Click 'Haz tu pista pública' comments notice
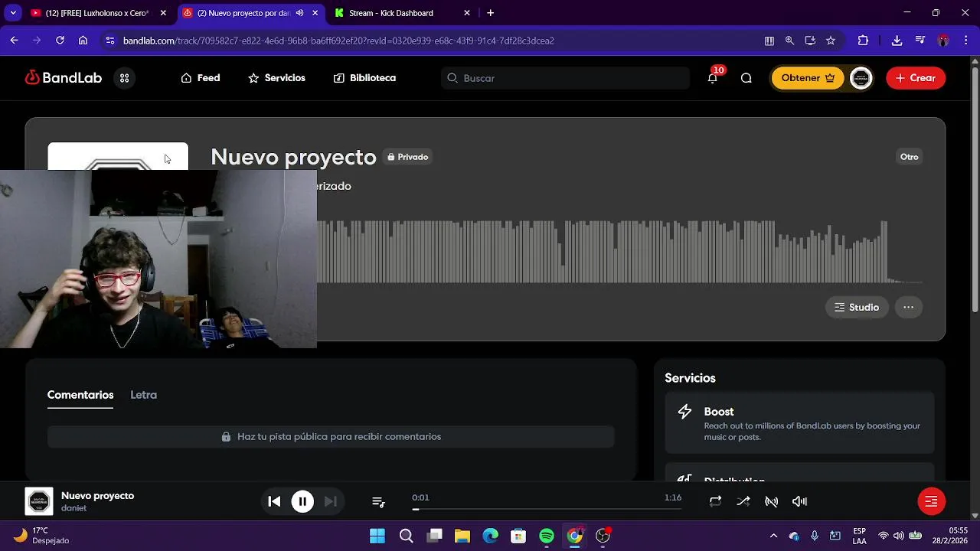This screenshot has height=551, width=980. click(331, 436)
